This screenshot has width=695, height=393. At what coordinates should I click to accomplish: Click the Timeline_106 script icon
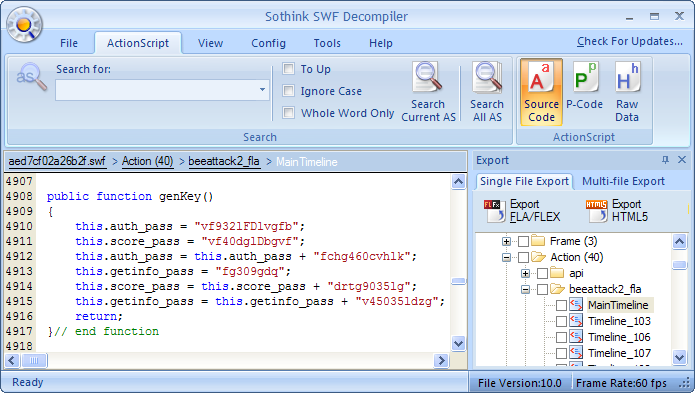pos(576,336)
